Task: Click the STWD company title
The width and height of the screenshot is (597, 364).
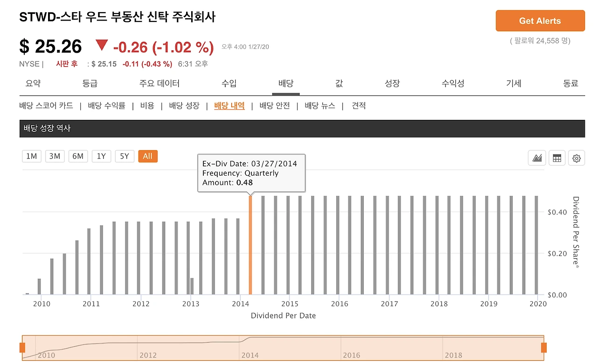Action: tap(118, 17)
